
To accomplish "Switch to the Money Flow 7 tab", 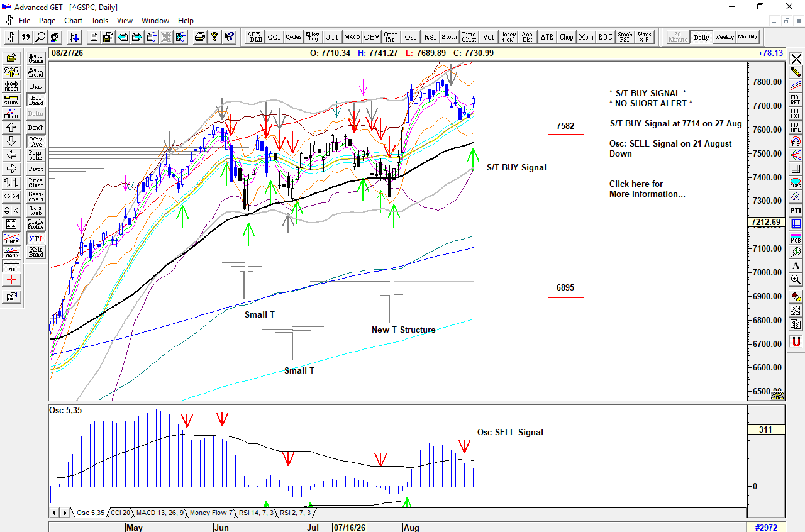I will pos(211,513).
